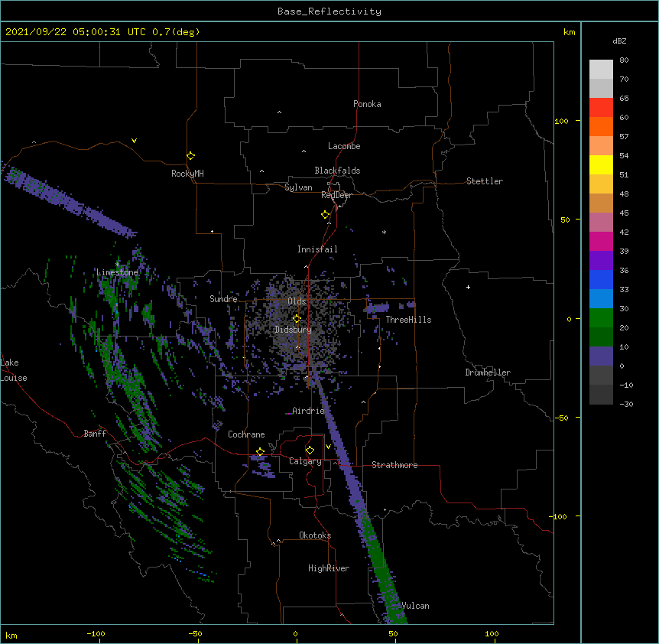
Task: Click the yellow V marker east of Calgary diamond
Action: click(328, 447)
